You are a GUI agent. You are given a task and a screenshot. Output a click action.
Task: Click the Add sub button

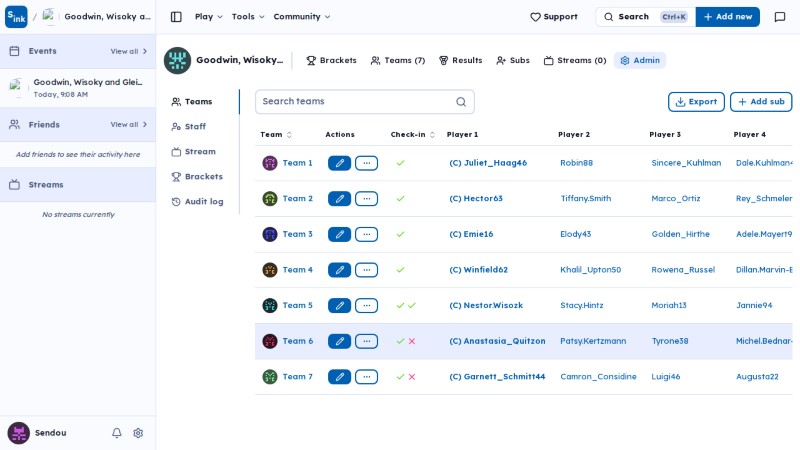(x=761, y=102)
